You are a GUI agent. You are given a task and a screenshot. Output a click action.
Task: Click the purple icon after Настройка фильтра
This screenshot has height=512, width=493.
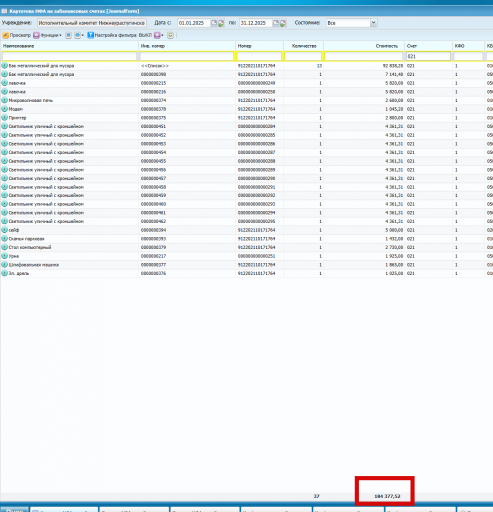pyautogui.click(x=157, y=35)
